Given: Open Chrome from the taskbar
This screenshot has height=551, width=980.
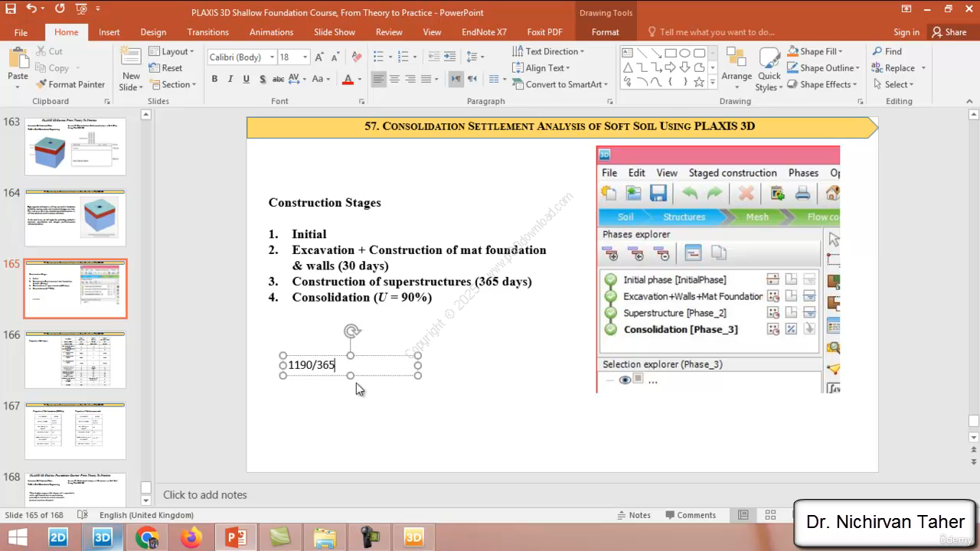Looking at the screenshot, I should click(147, 537).
